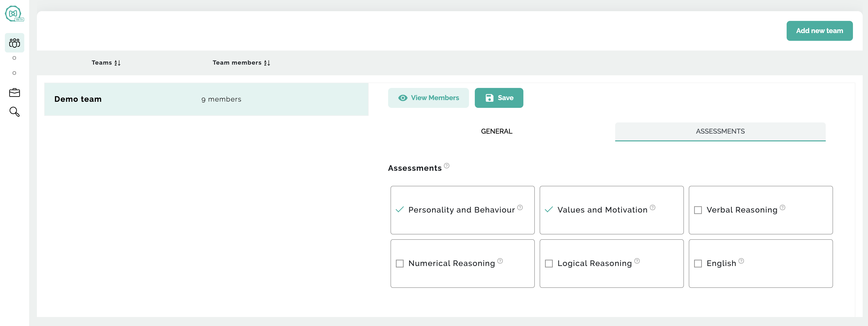Uncheck Personality and Behaviour assessment

400,210
